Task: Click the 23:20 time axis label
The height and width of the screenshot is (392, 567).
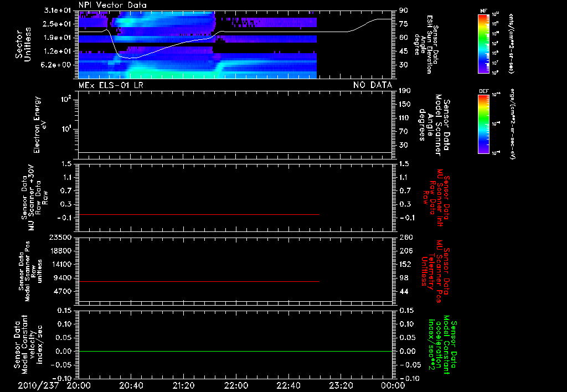Action: (x=341, y=385)
